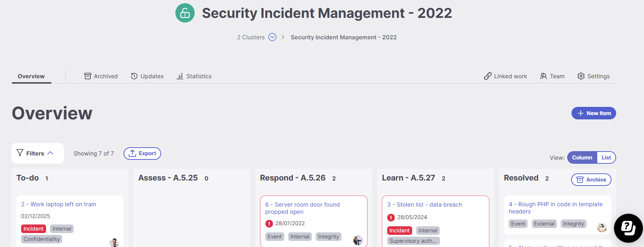Screen dimensions: 644x247
Task: Click the 02/12/2025 date on Work laptop card
Action: coord(35,216)
